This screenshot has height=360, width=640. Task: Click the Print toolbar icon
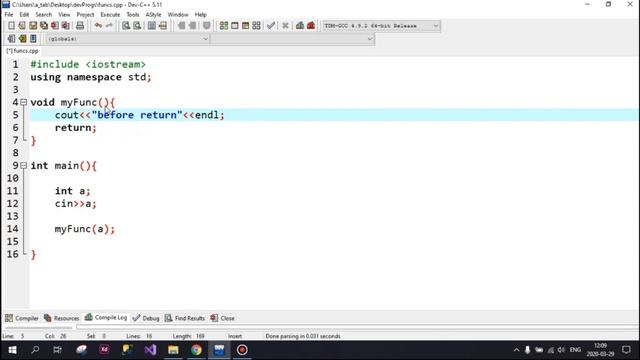tap(80, 26)
